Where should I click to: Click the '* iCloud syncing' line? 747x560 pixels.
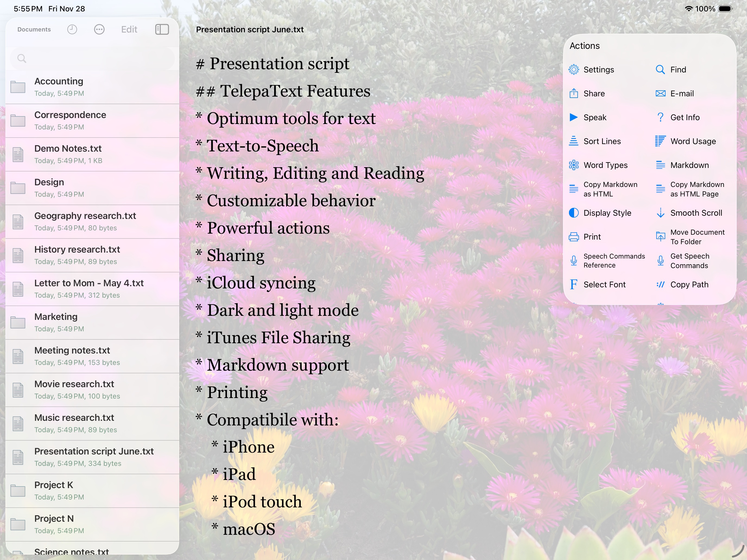(256, 283)
